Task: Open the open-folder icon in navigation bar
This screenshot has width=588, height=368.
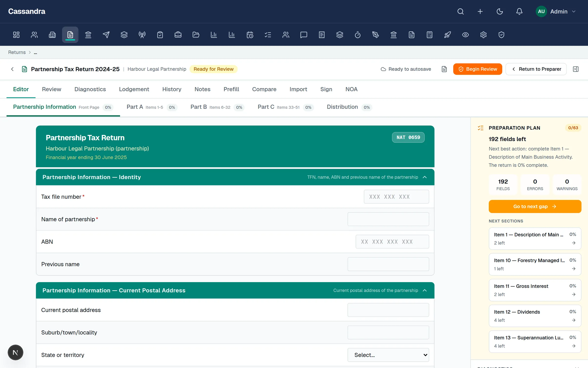Action: (196, 35)
